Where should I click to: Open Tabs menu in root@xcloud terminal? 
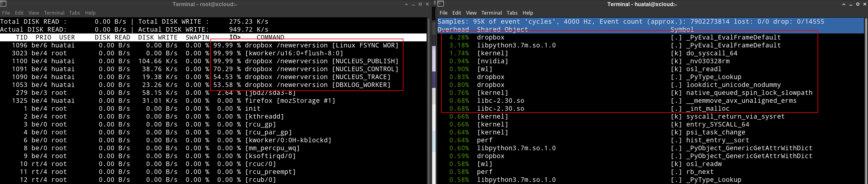click(x=74, y=13)
